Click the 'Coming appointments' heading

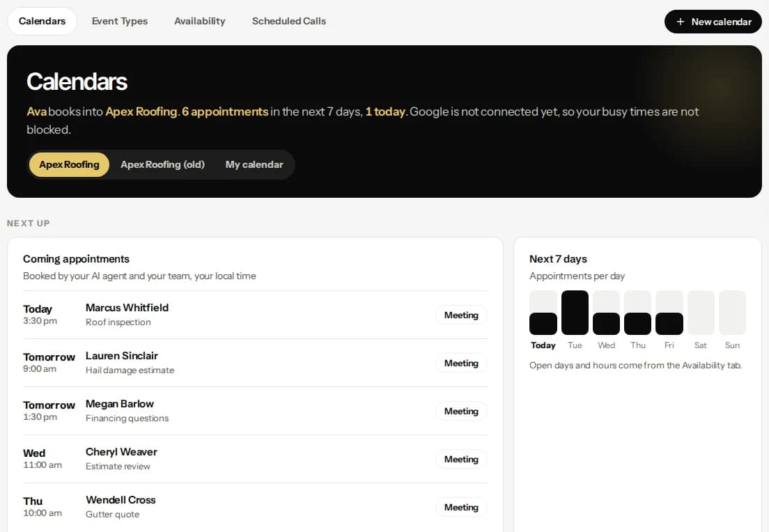(76, 259)
